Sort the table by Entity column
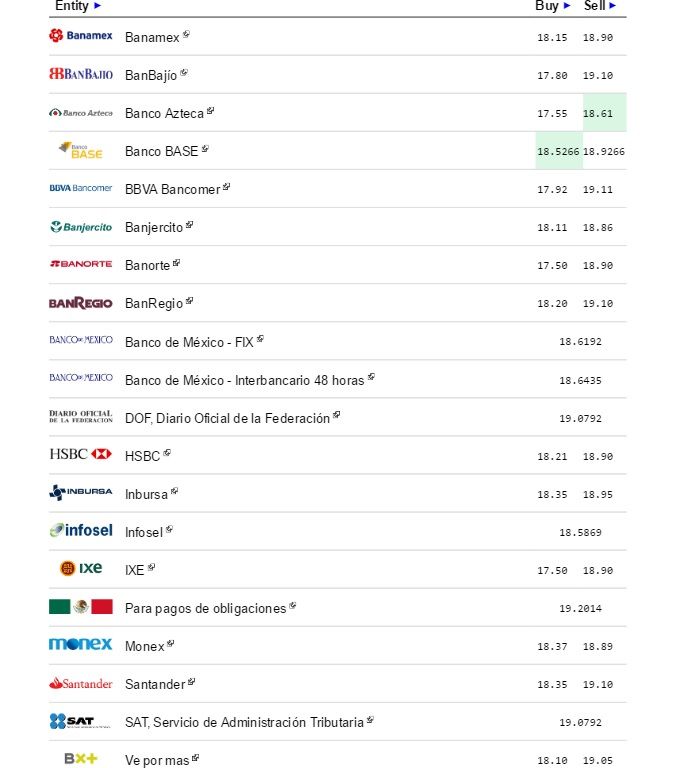 (x=78, y=6)
